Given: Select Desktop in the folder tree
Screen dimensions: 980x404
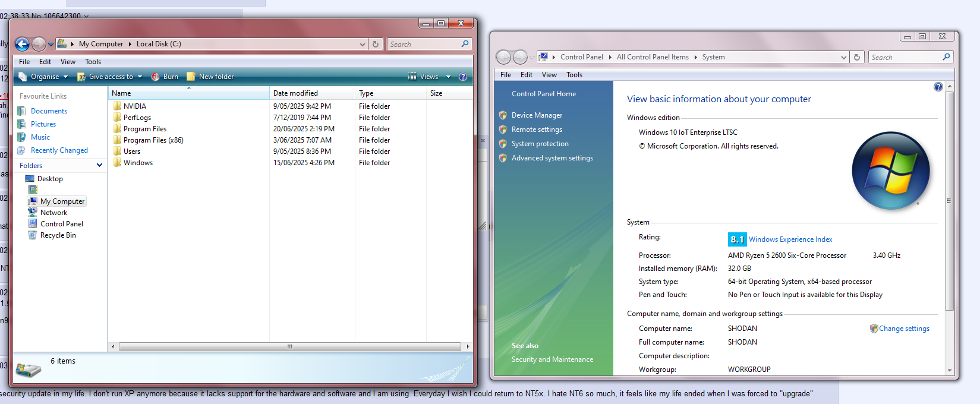Looking at the screenshot, I should (50, 179).
